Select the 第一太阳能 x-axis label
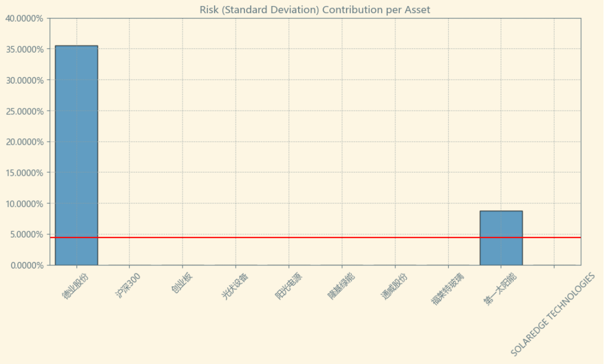The image size is (604, 364). (x=498, y=289)
